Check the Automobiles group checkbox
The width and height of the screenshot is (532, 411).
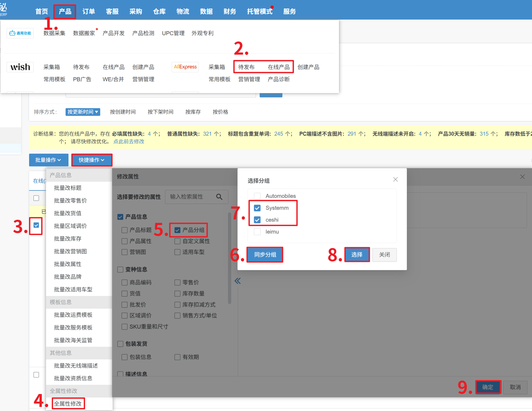click(257, 196)
